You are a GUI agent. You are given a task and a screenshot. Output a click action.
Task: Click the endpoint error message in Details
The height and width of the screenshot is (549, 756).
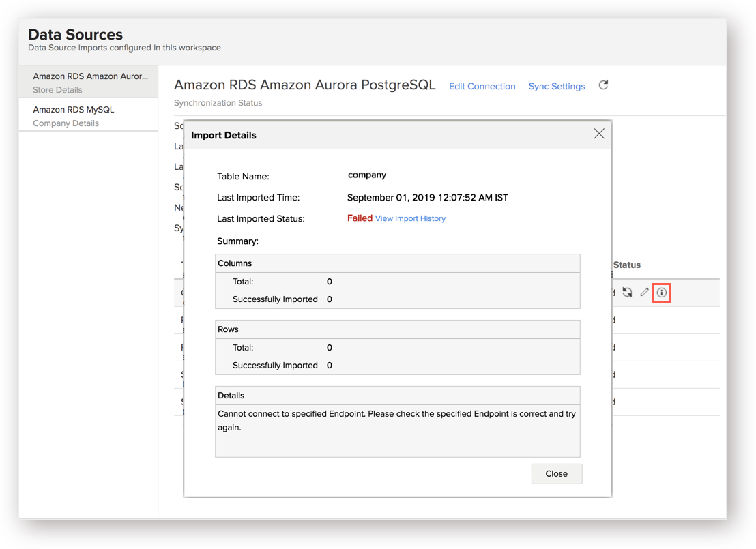click(x=396, y=420)
